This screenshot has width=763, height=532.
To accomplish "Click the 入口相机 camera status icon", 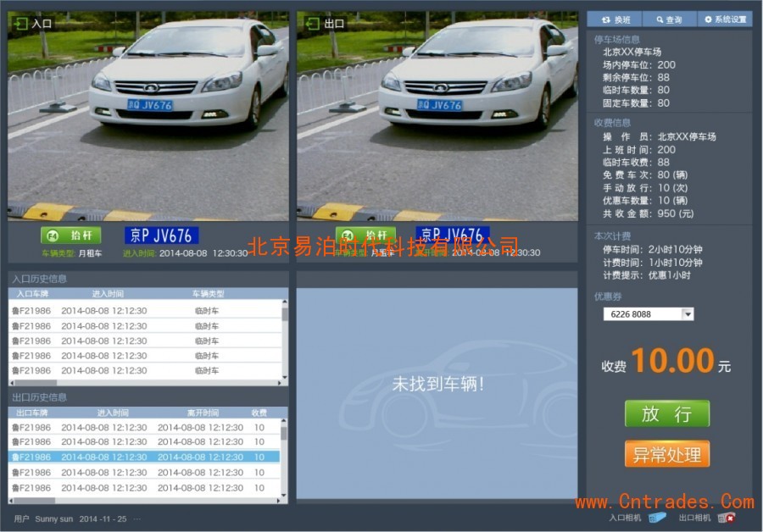I will point(657,518).
